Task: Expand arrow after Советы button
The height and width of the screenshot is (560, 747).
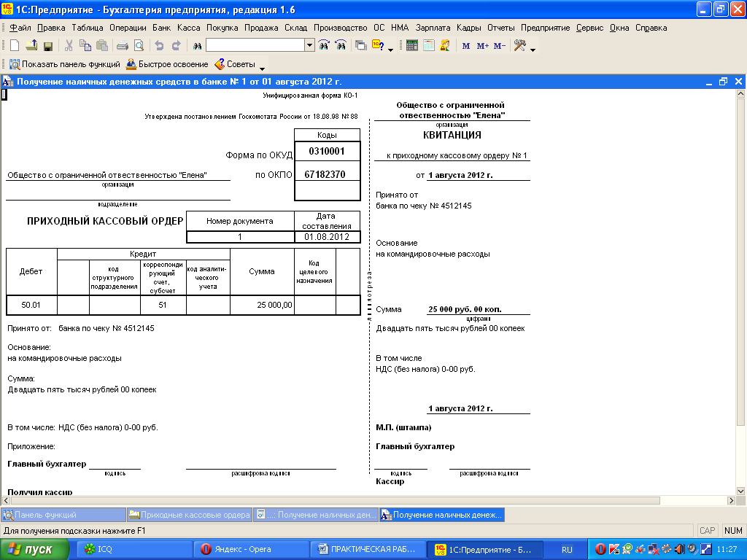Action: (x=262, y=68)
